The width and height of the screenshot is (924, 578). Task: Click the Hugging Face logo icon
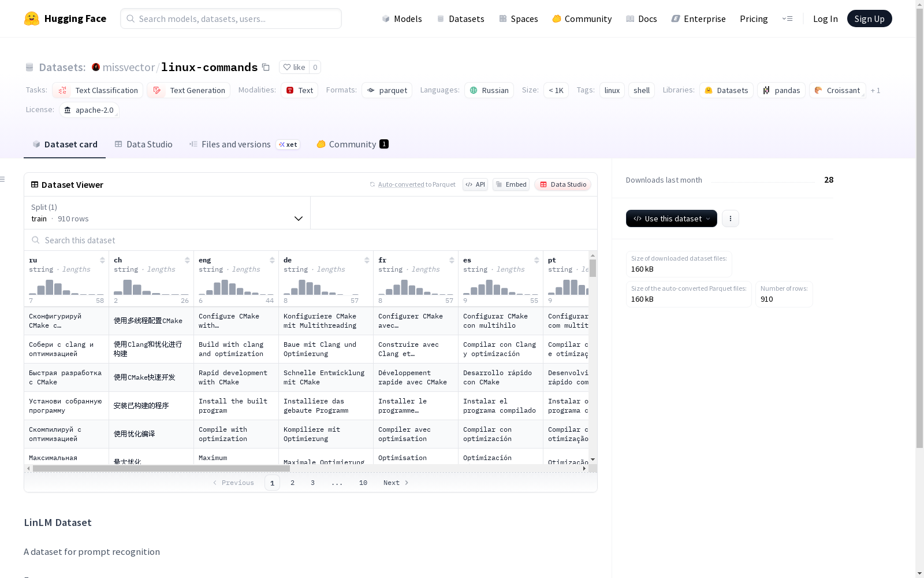(x=32, y=18)
